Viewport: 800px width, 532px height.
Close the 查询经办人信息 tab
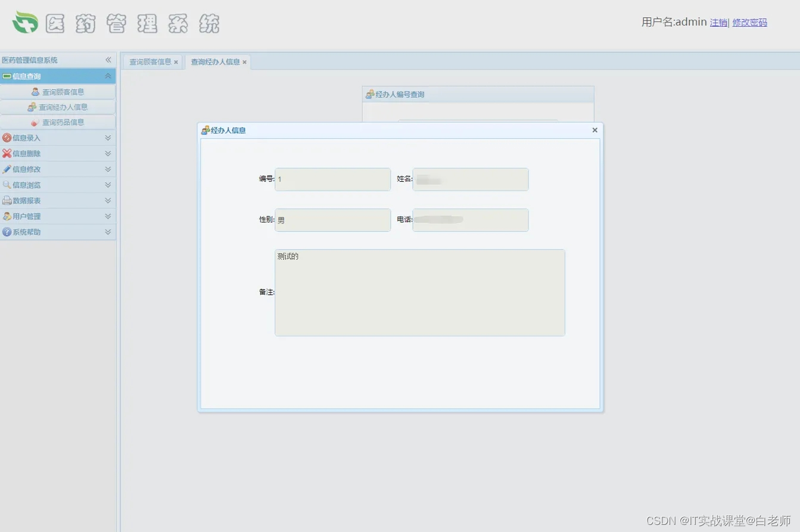pos(244,62)
